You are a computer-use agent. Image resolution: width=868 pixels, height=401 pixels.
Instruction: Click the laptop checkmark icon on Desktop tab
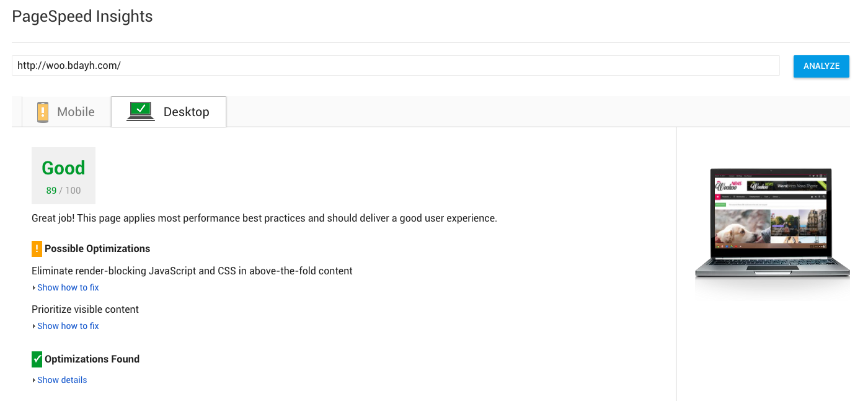[x=141, y=111]
